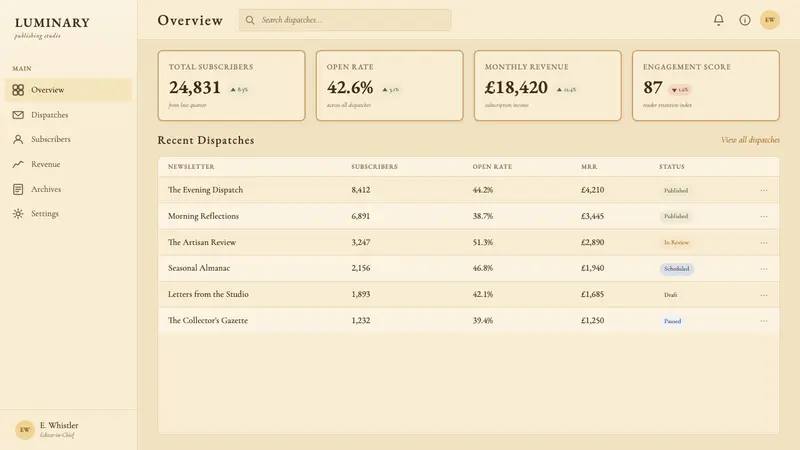
Task: Open Archives in the sidebar
Action: tap(68, 189)
